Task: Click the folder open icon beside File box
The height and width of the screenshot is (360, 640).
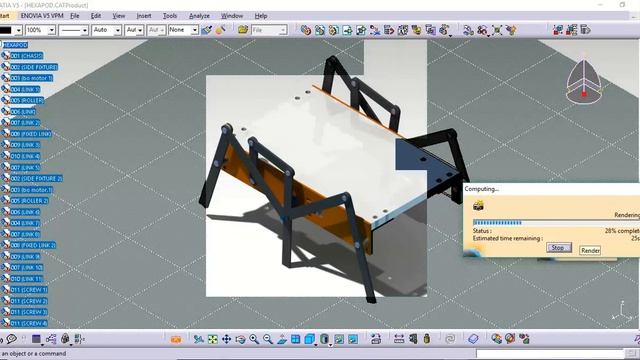Action: coord(243,30)
